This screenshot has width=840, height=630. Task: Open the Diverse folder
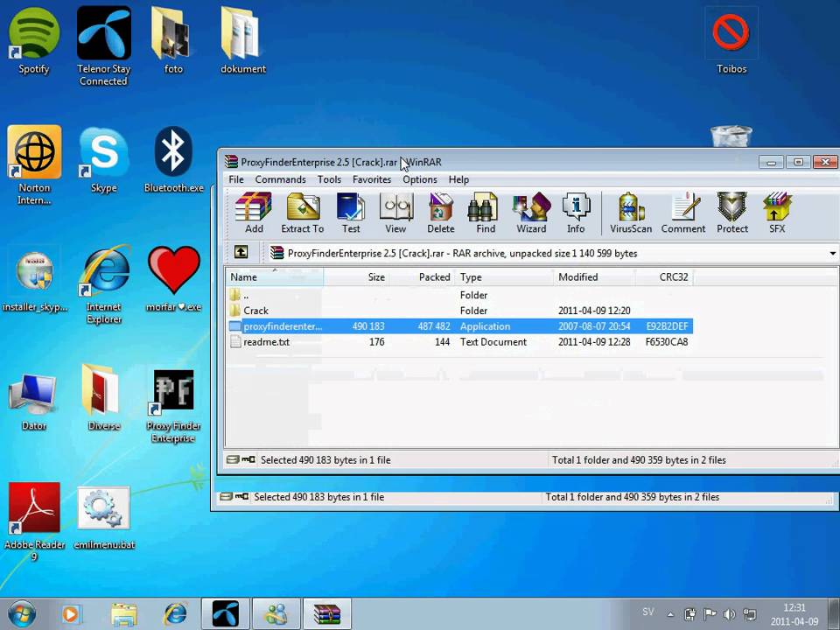[104, 397]
